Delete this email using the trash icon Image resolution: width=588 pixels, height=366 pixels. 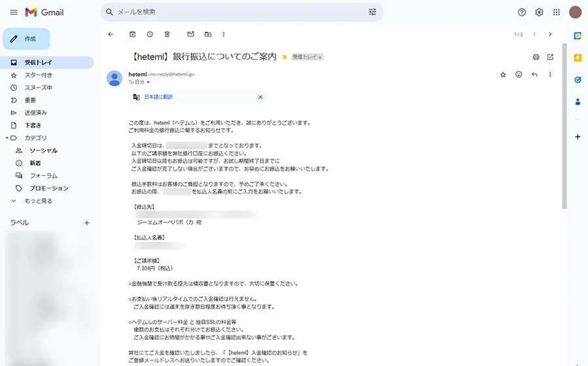click(x=167, y=34)
